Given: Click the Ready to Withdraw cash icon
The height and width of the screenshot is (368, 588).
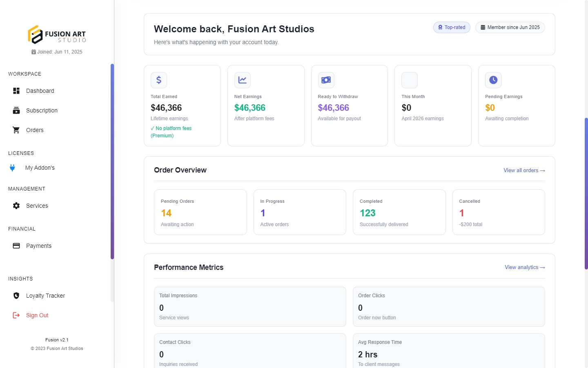Looking at the screenshot, I should 326,80.
